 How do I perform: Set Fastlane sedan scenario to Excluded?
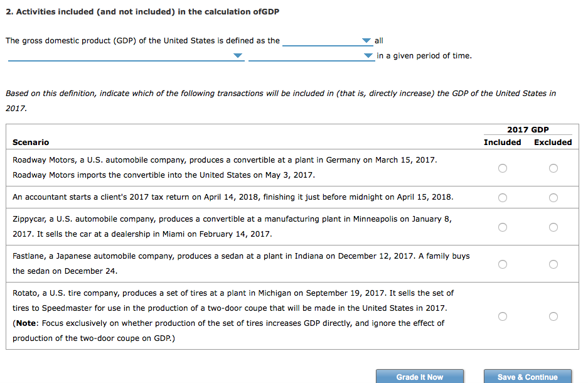[x=553, y=264]
